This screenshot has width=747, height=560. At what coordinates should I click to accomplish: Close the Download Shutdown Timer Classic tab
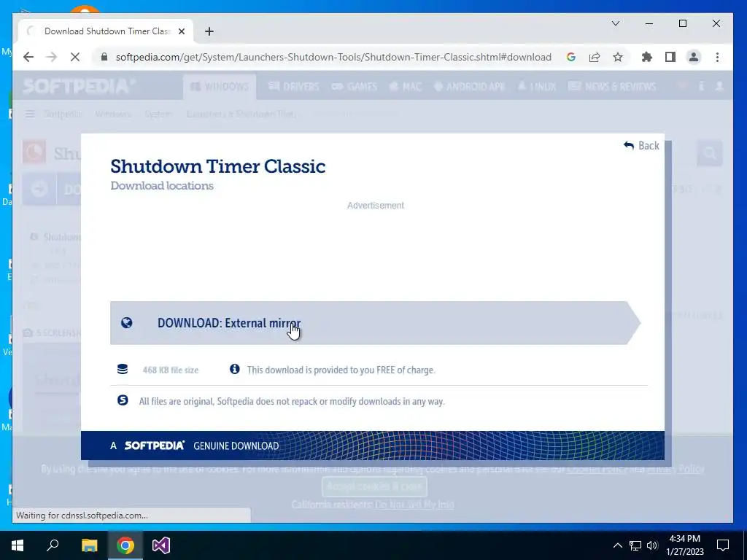182,31
